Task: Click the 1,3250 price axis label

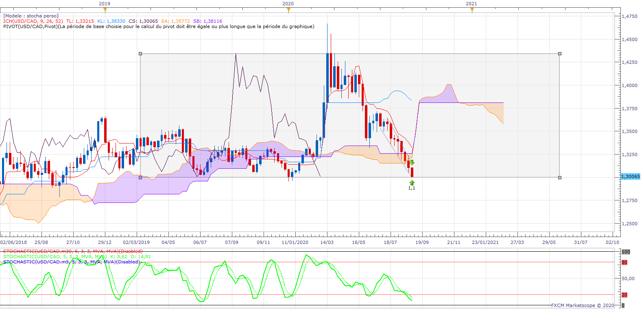Action: point(630,154)
